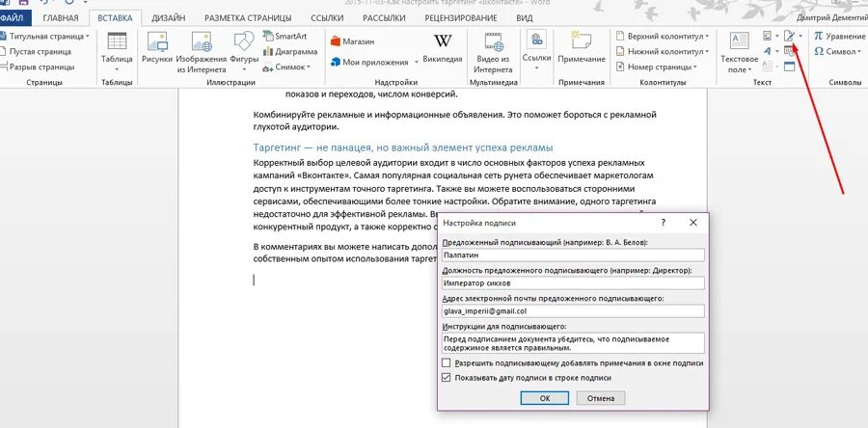Click the Инструкции для подписывающего text box
The image size is (868, 428).
(x=573, y=343)
